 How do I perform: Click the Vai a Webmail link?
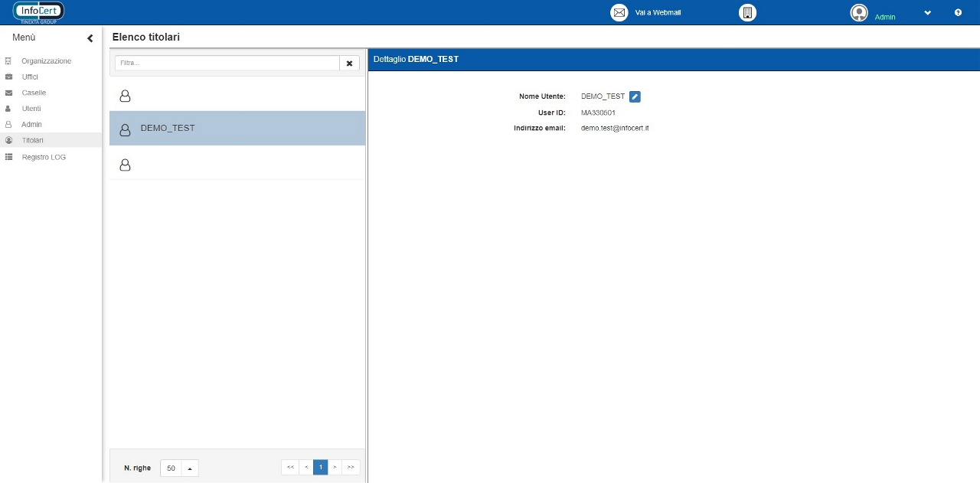coord(658,13)
